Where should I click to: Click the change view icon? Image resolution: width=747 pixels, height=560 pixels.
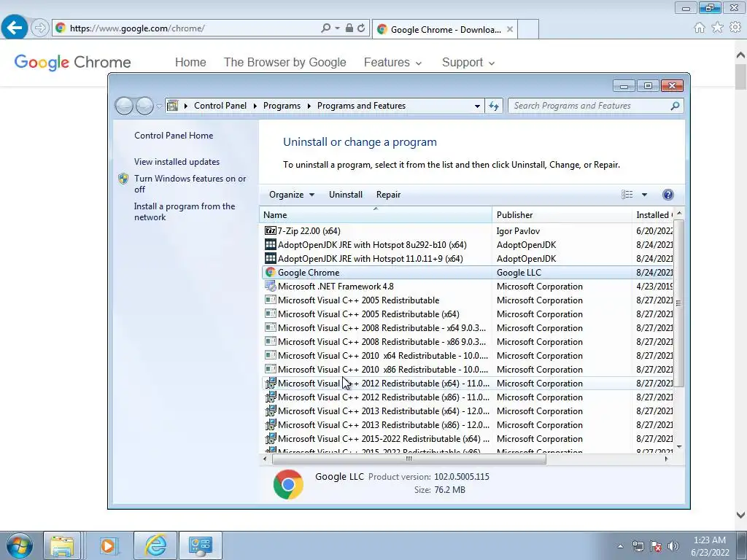tap(627, 194)
